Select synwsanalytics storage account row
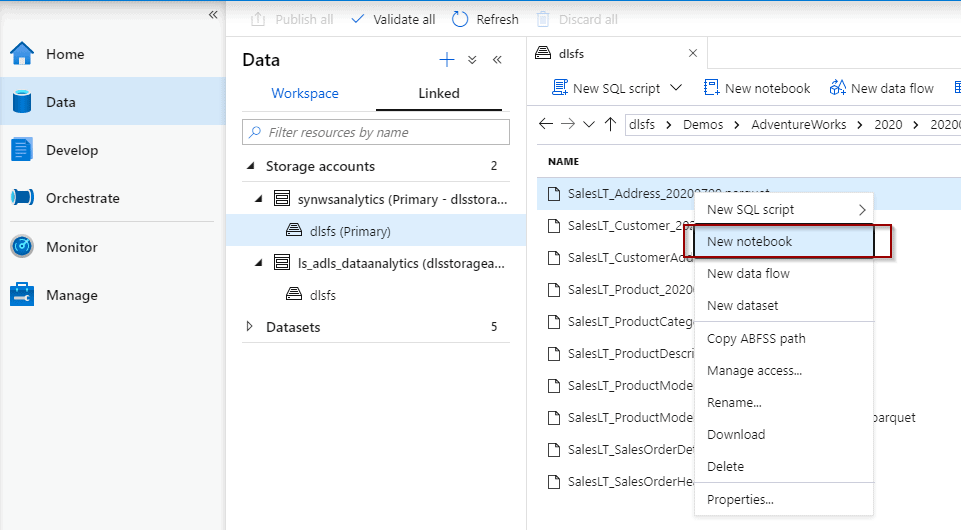The image size is (961, 530). 376,199
